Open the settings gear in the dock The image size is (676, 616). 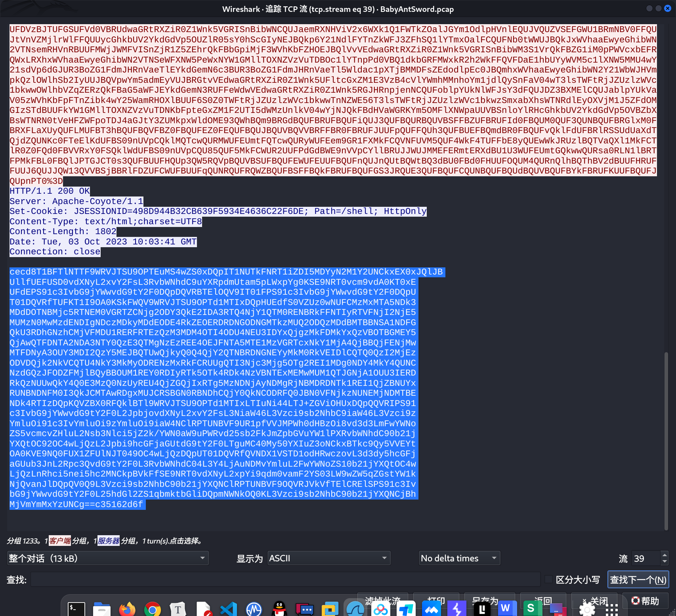(587, 610)
